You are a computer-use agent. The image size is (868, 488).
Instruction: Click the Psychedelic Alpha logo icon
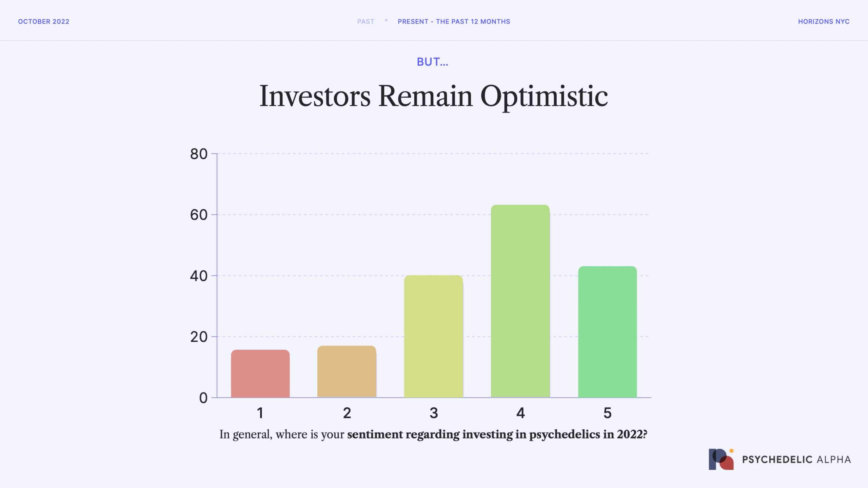721,459
